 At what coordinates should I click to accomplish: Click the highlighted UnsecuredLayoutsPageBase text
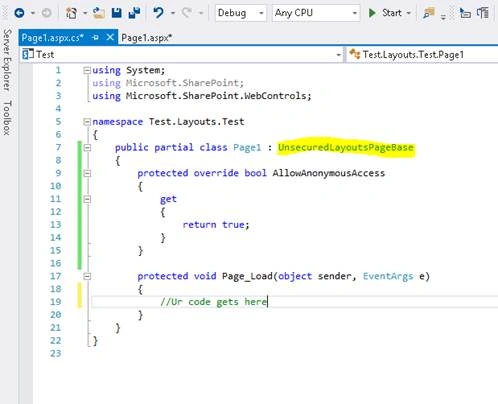coord(346,147)
